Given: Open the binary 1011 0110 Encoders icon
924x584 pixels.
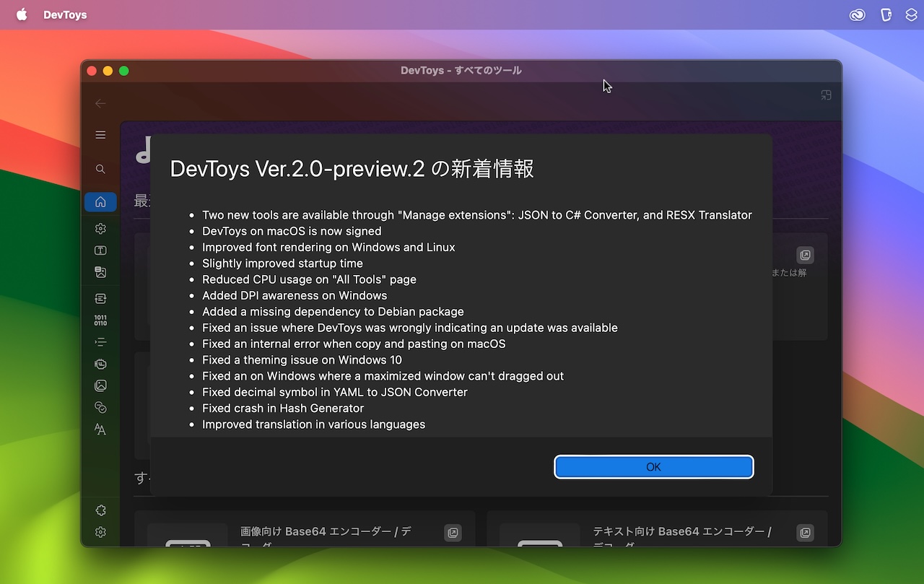Looking at the screenshot, I should [x=100, y=321].
